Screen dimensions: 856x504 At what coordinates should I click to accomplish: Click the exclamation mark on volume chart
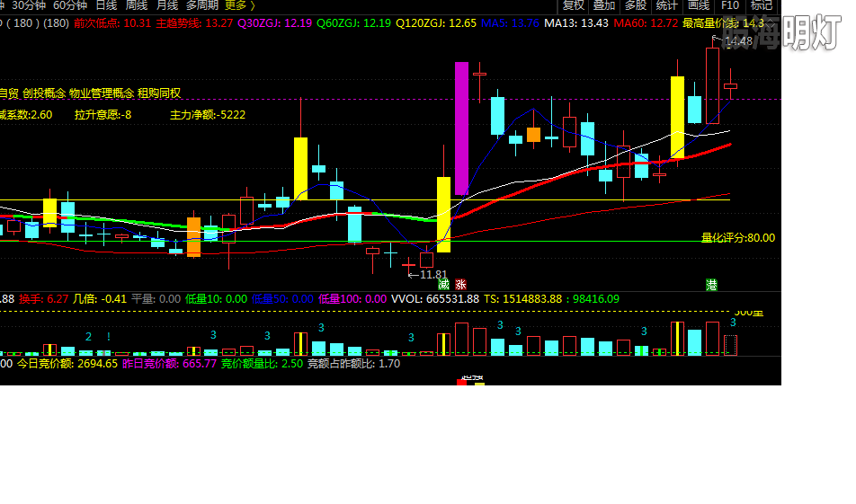[109, 336]
